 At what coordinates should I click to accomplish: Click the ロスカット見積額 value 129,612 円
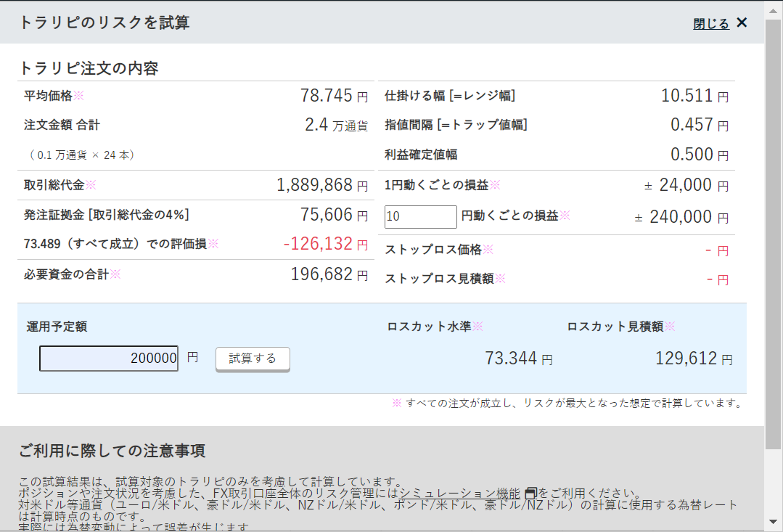tap(694, 359)
